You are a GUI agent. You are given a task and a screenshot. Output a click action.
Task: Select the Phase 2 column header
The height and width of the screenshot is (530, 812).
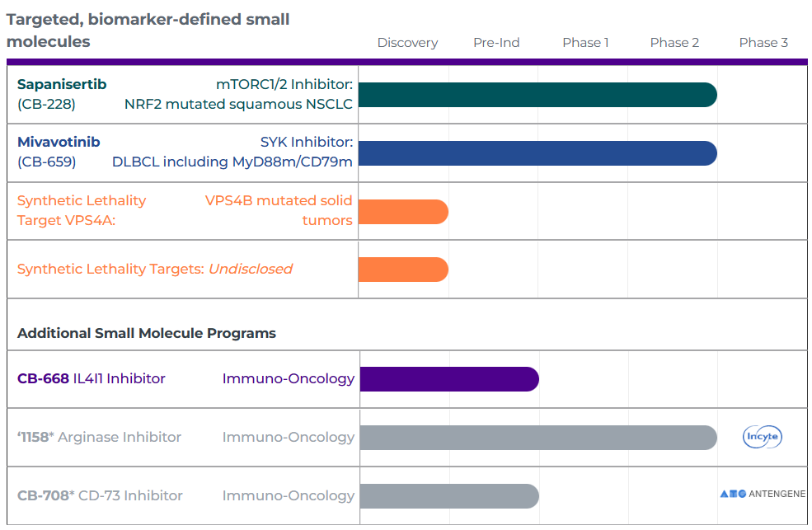pos(675,42)
